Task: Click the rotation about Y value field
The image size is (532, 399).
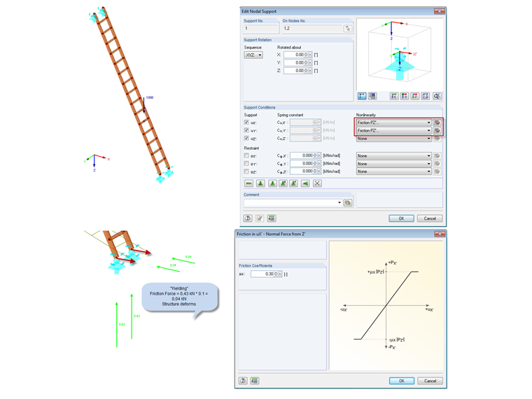Action: tap(294, 62)
